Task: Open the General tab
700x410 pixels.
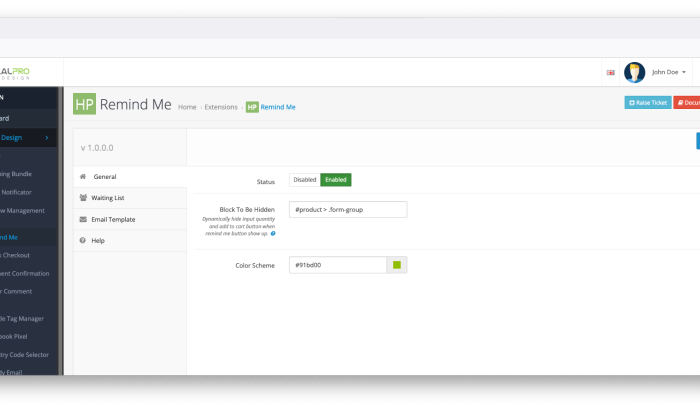Action: (130, 177)
